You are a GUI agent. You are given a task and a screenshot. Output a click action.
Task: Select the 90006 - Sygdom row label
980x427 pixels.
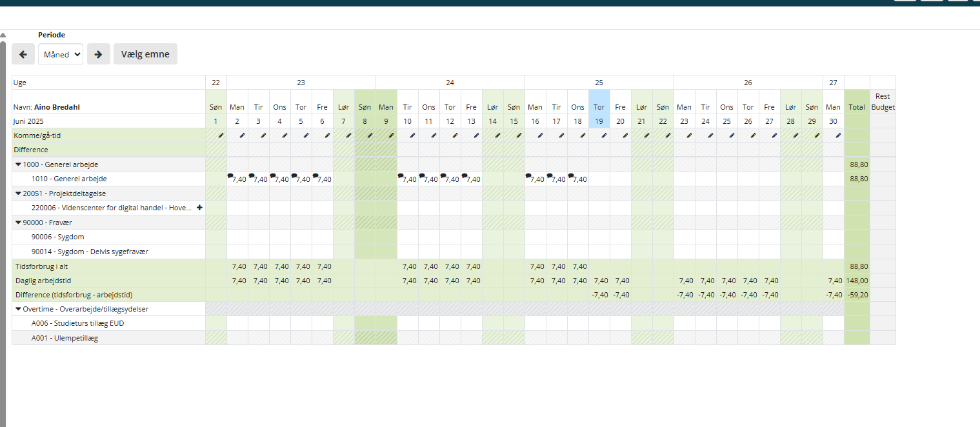point(57,237)
